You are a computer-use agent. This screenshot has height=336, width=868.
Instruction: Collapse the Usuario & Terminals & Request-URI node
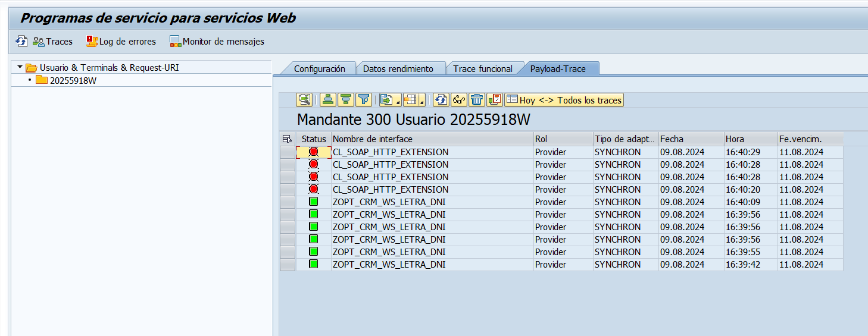[x=20, y=68]
